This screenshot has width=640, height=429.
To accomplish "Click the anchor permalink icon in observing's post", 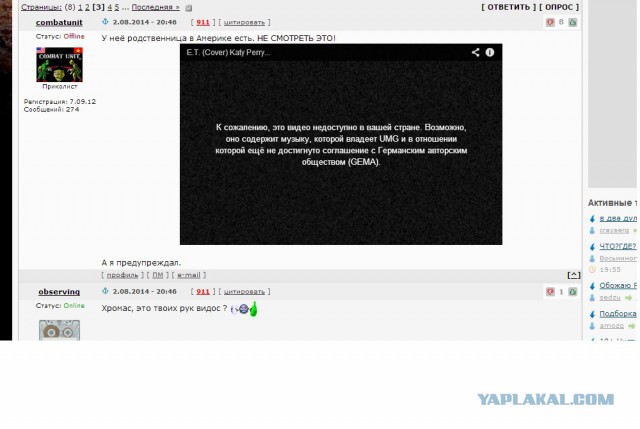I will (x=105, y=291).
